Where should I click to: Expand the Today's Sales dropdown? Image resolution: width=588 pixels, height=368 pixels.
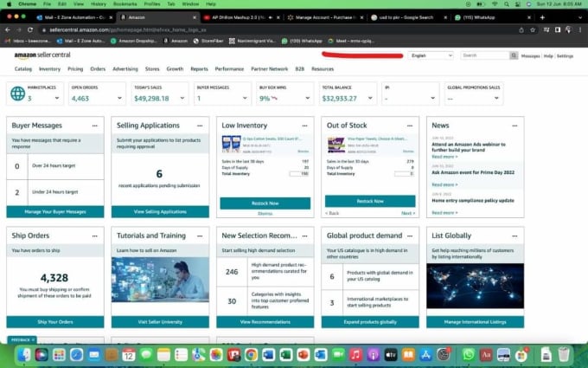(182, 98)
